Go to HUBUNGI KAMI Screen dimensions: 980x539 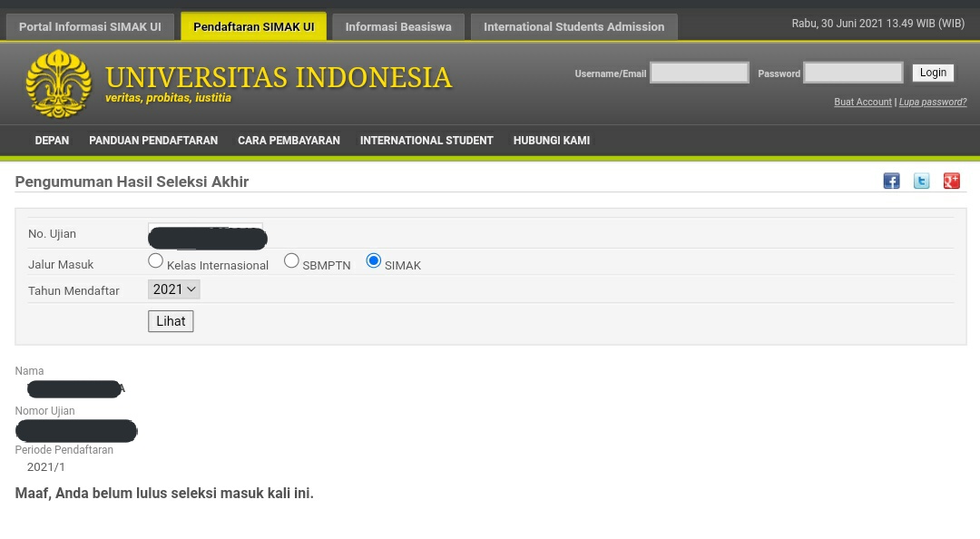551,141
